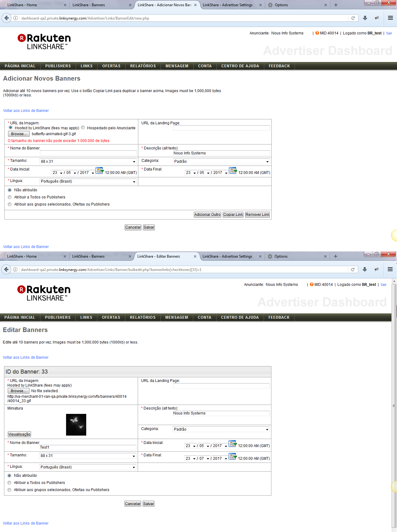Open Data Inicial calendar picker on Adicionar Novos Banners form
Screen dimensions: 397x532
(x=99, y=171)
